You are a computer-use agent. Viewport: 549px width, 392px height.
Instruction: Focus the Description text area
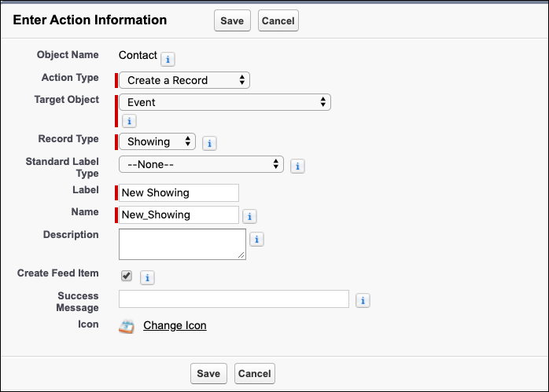182,244
